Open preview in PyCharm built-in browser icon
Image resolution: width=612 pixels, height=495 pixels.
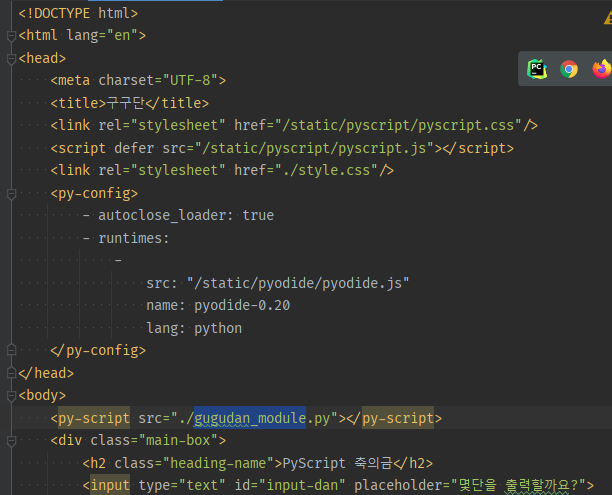537,69
